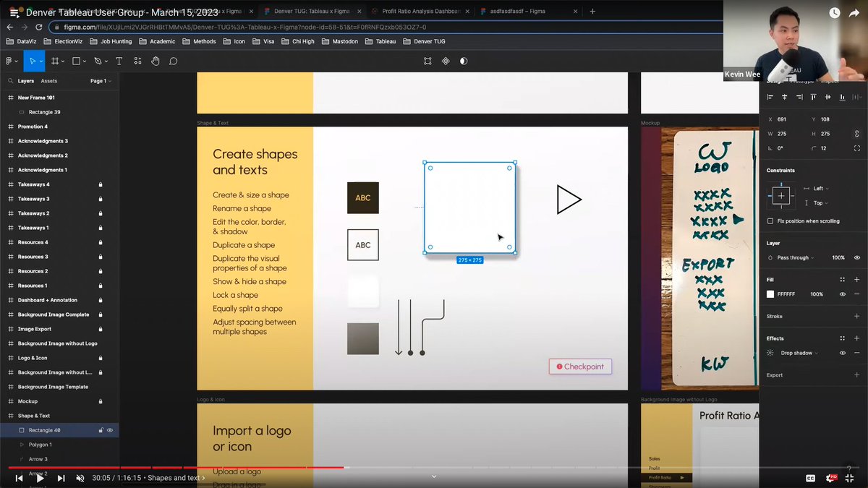Screen dimensions: 868x488
Task: Add a new fill with plus icon
Action: (x=857, y=279)
